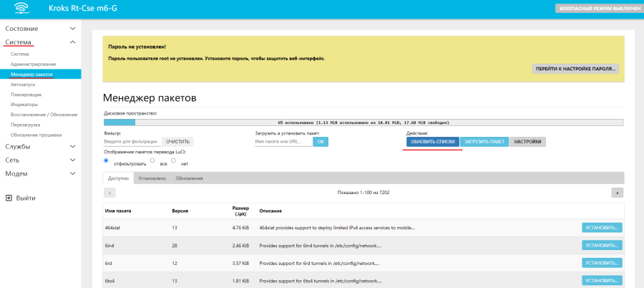The width and height of the screenshot is (644, 288).
Task: Expand the Службы menu section
Action: (x=72, y=147)
